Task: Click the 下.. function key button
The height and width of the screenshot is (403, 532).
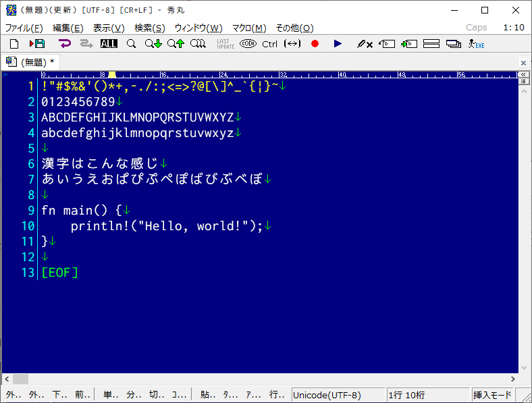Action: tap(59, 394)
